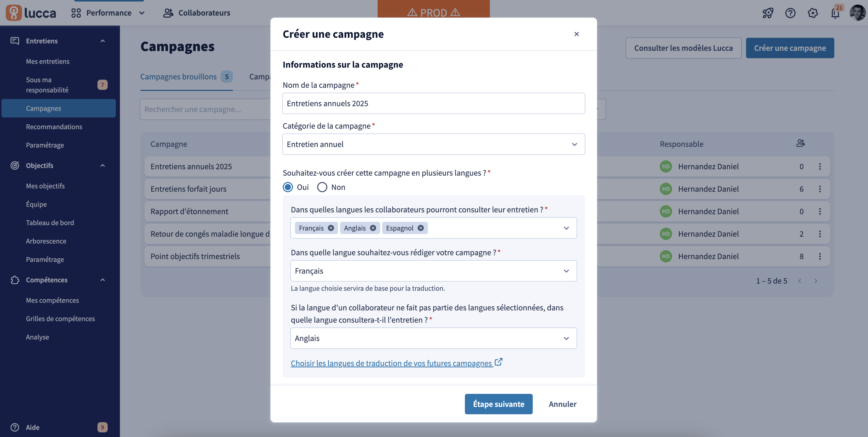868x437 pixels.
Task: Select Oui for multiple languages
Action: click(x=288, y=187)
